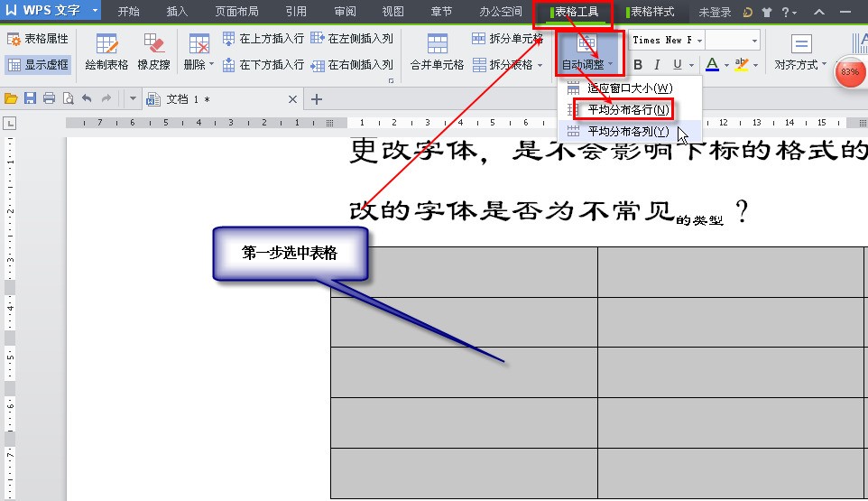Open Table Properties (表格属性)
The width and height of the screenshot is (868, 501).
(x=38, y=39)
